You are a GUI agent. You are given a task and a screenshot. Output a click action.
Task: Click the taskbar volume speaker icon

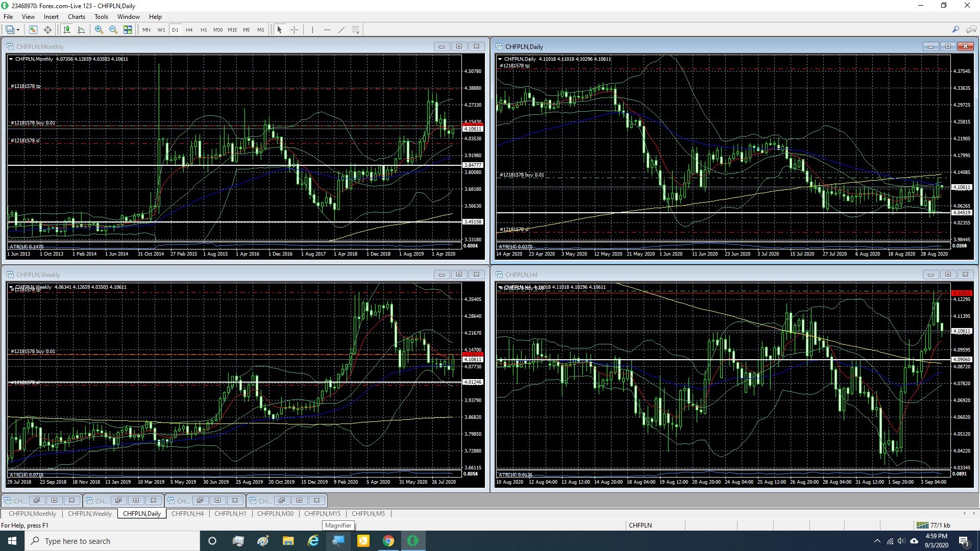pyautogui.click(x=901, y=541)
